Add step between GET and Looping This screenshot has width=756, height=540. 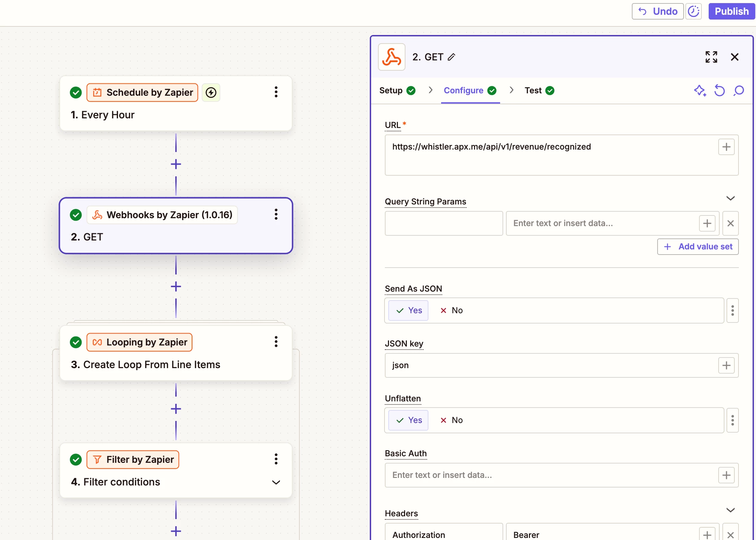point(176,287)
